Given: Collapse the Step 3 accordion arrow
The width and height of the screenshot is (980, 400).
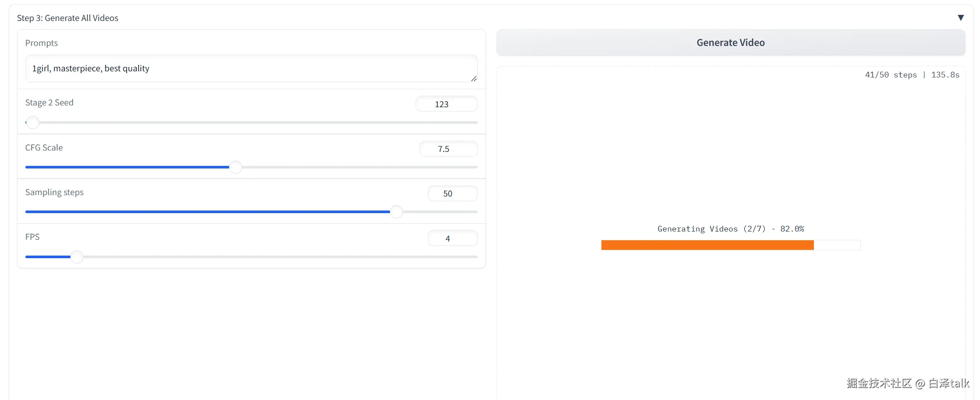Looking at the screenshot, I should pyautogui.click(x=960, y=18).
